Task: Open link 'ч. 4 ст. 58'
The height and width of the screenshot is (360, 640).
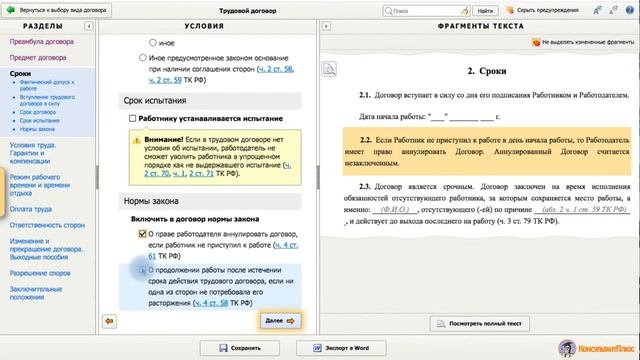Action: pos(211,303)
